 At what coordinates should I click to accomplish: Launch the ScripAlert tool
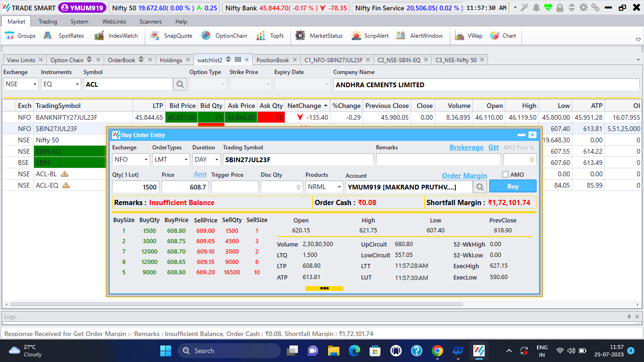pyautogui.click(x=370, y=36)
